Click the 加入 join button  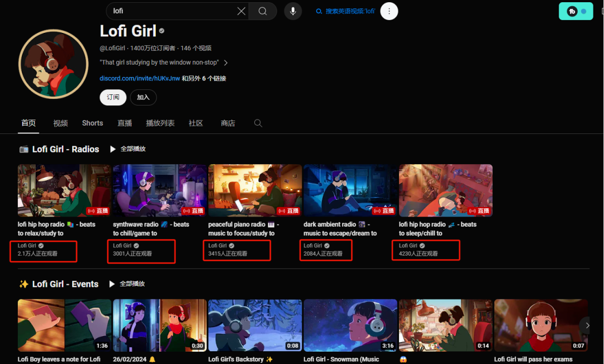pyautogui.click(x=143, y=97)
